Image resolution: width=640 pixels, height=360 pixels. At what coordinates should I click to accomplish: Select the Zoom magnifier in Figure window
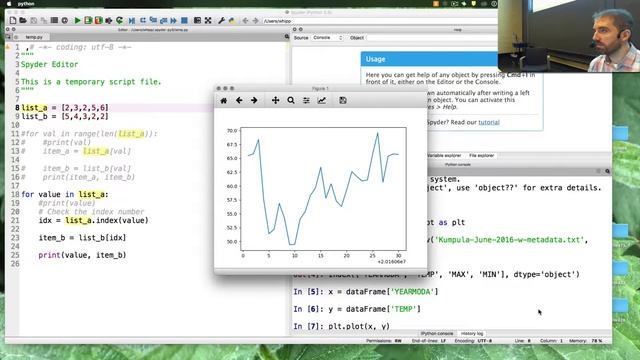click(x=291, y=100)
